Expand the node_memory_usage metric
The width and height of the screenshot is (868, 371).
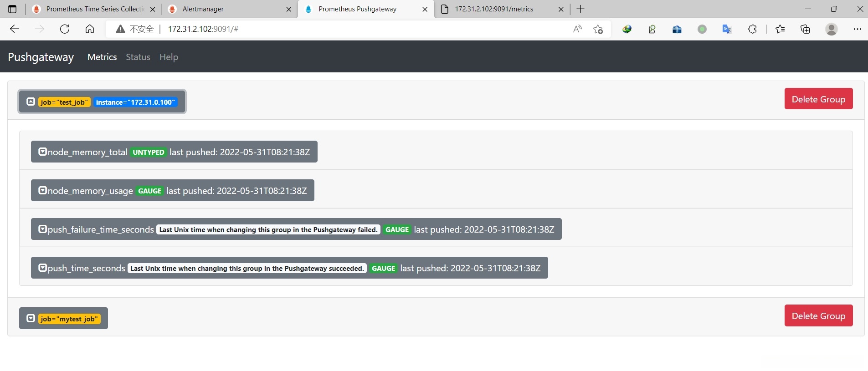click(x=173, y=190)
